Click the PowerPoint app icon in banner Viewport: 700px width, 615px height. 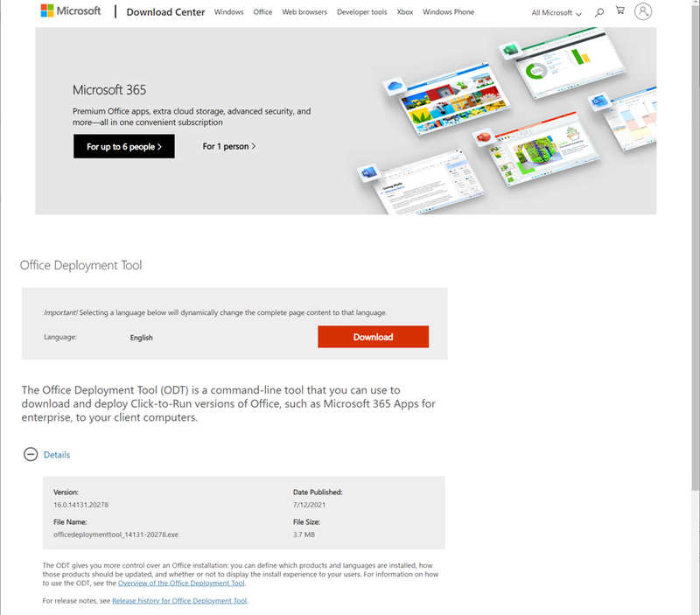484,137
